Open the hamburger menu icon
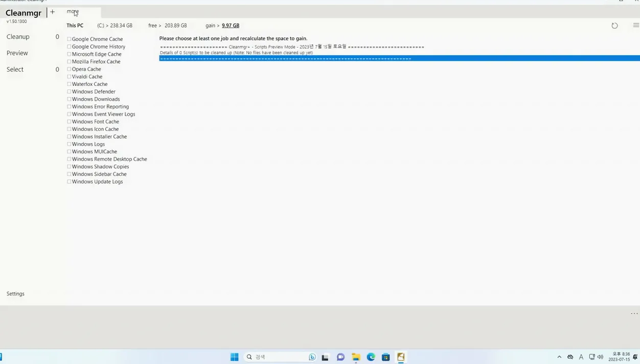Image resolution: width=640 pixels, height=364 pixels. point(636,25)
